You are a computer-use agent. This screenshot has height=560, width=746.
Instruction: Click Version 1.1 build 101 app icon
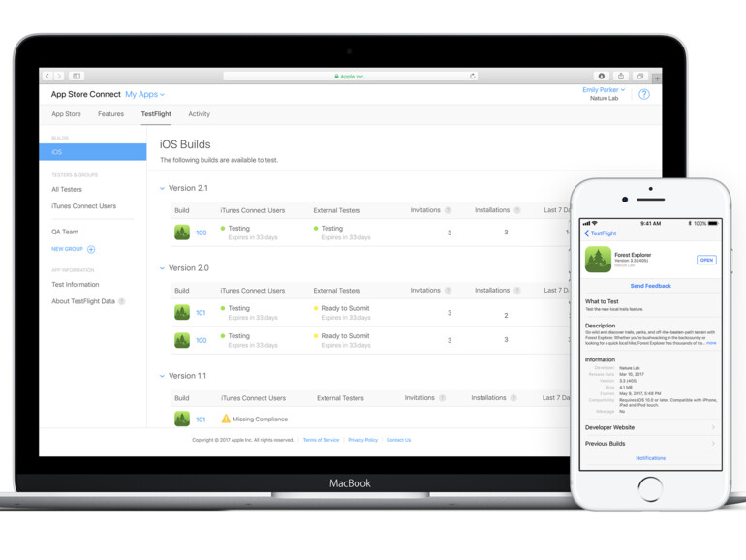click(182, 419)
